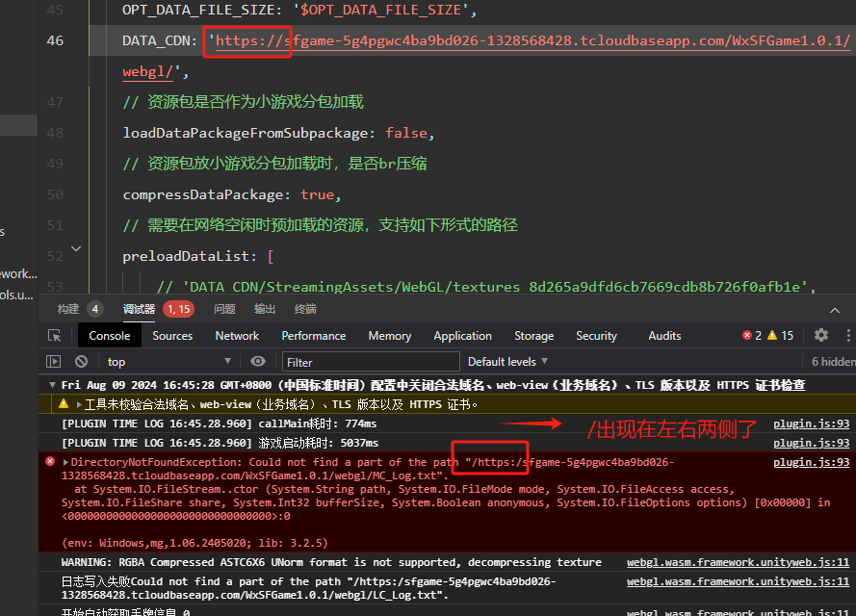Viewport: 856px width, 616px height.
Task: Open DevTools settings gear icon
Action: [x=821, y=335]
